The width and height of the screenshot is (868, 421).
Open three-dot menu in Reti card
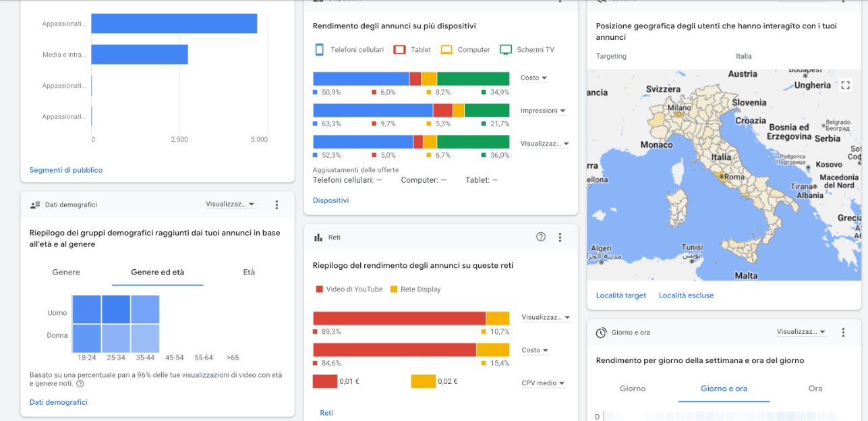(x=560, y=237)
